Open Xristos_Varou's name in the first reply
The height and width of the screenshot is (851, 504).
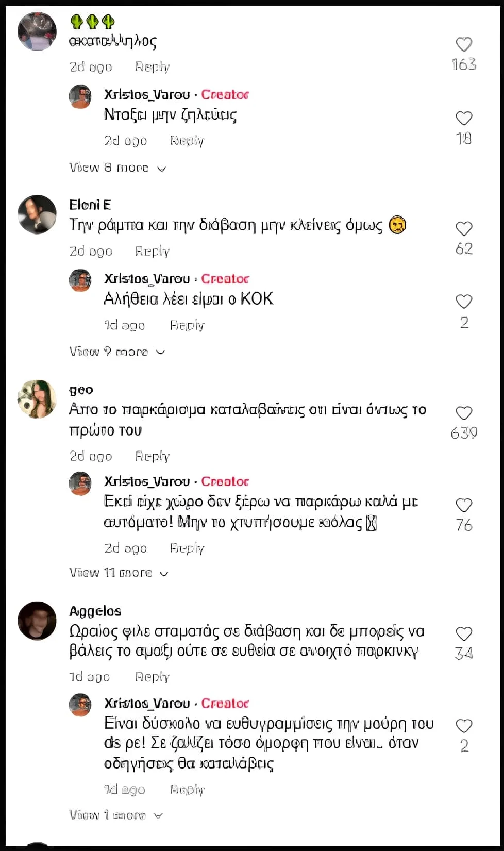tap(147, 94)
